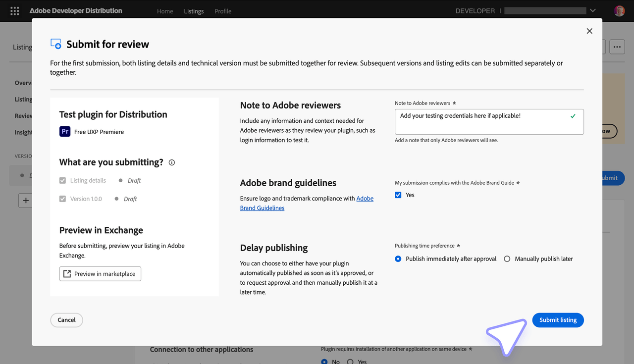
Task: Expand the DEVELOPER account dropdown
Action: coord(592,10)
